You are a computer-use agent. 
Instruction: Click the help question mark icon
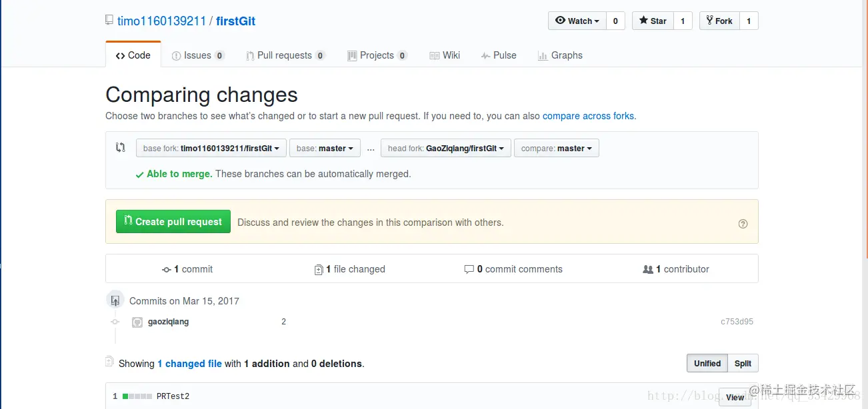[x=743, y=224]
